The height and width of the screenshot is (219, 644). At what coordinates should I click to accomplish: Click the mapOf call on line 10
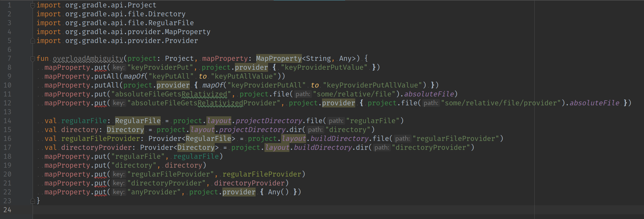pyautogui.click(x=213, y=85)
